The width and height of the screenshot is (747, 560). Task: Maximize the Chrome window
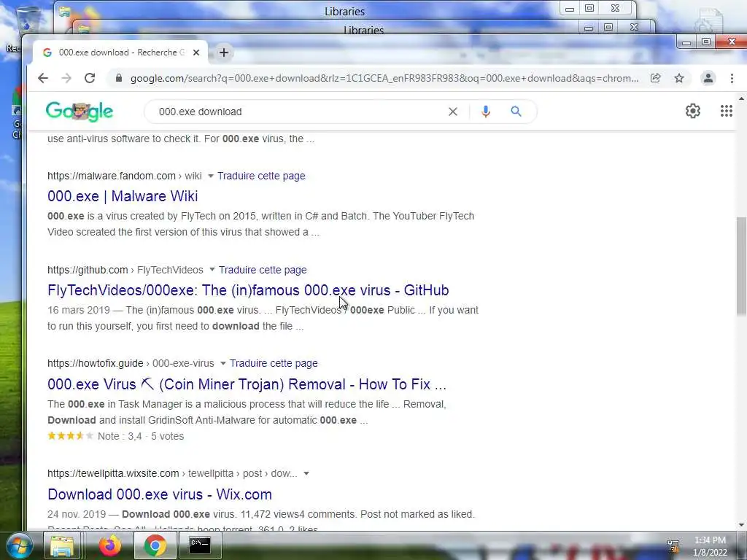pyautogui.click(x=706, y=42)
